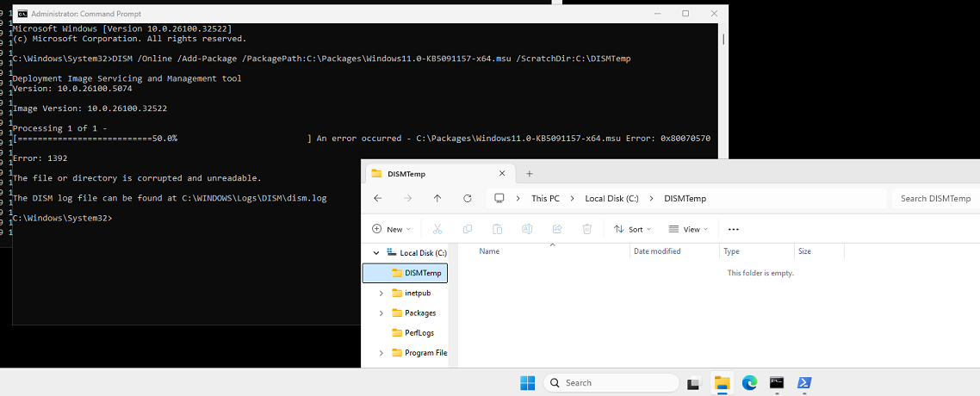
Task: Open PowerShell from the taskbar
Action: (804, 383)
